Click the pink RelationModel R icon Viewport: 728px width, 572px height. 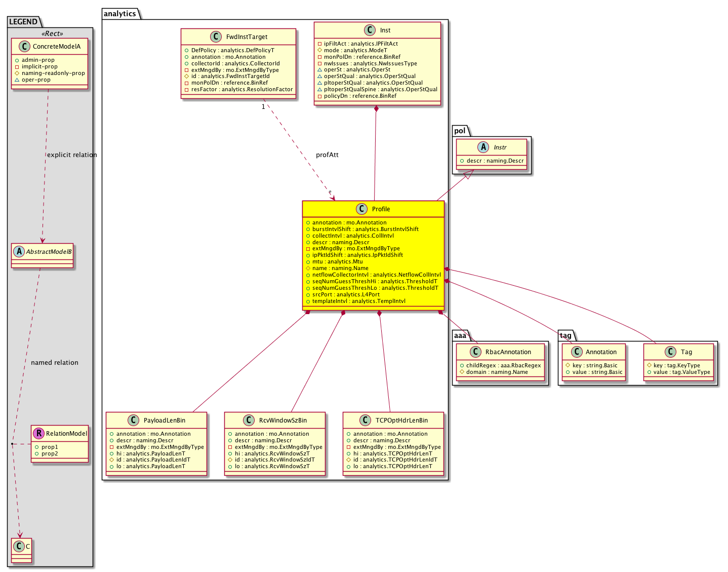[38, 434]
